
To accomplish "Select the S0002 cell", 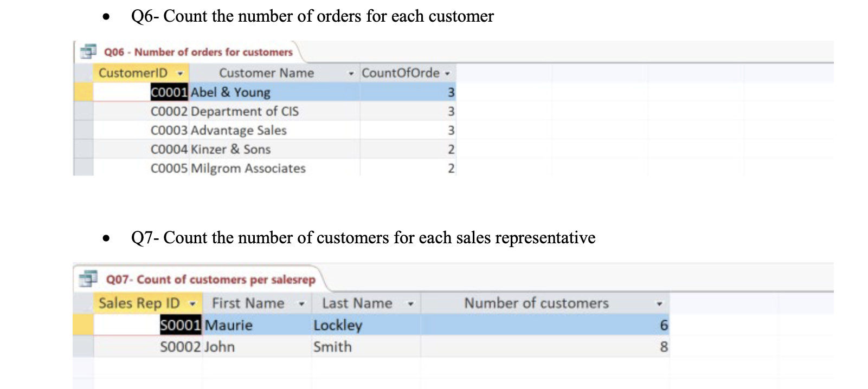I will point(148,347).
